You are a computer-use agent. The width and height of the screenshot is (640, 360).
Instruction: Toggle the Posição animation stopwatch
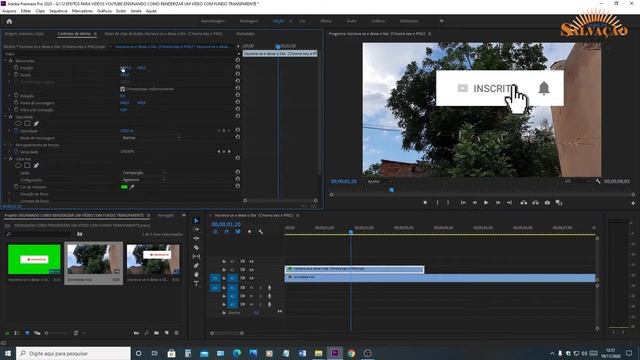click(x=16, y=68)
